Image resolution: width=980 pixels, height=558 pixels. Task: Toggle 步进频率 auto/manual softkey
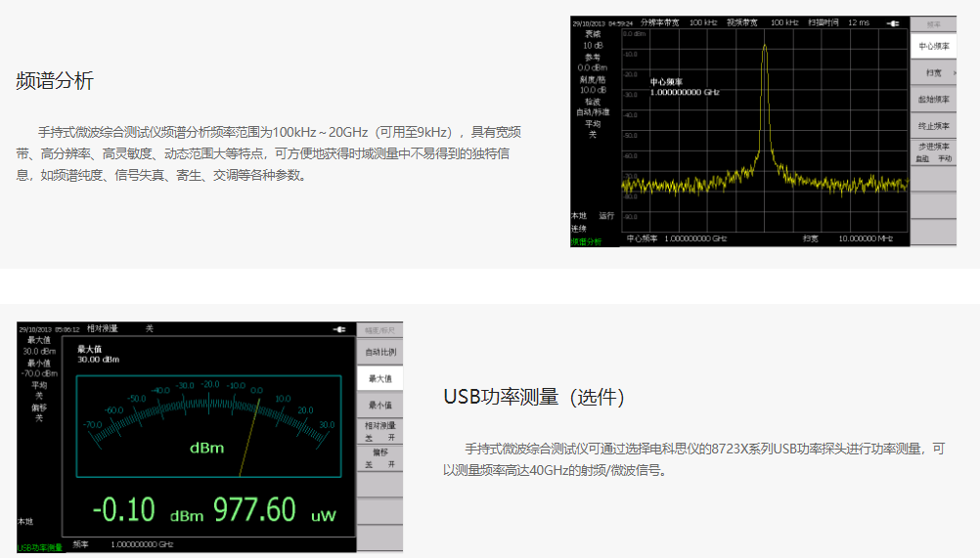[933, 151]
